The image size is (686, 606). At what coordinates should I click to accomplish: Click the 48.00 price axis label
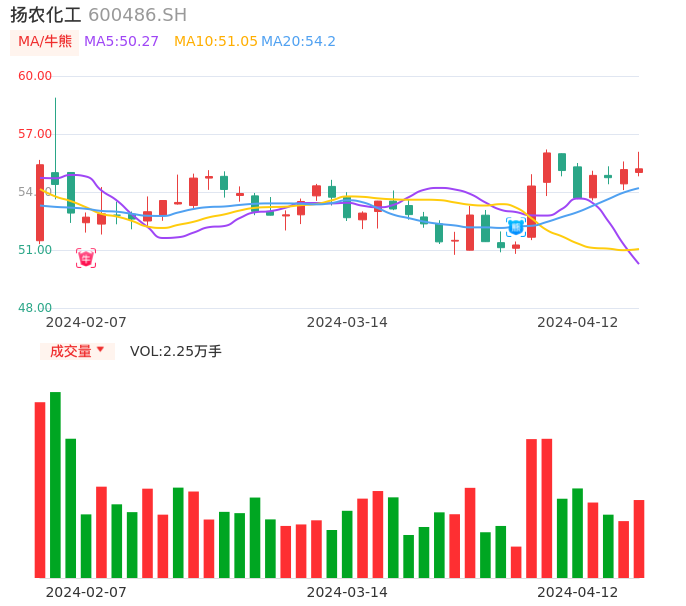(x=35, y=308)
